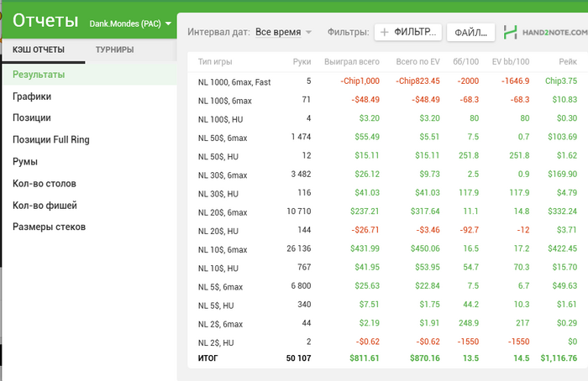The height and width of the screenshot is (381, 588).
Task: Visit the HAND2NOTE.COM link
Action: point(554,33)
